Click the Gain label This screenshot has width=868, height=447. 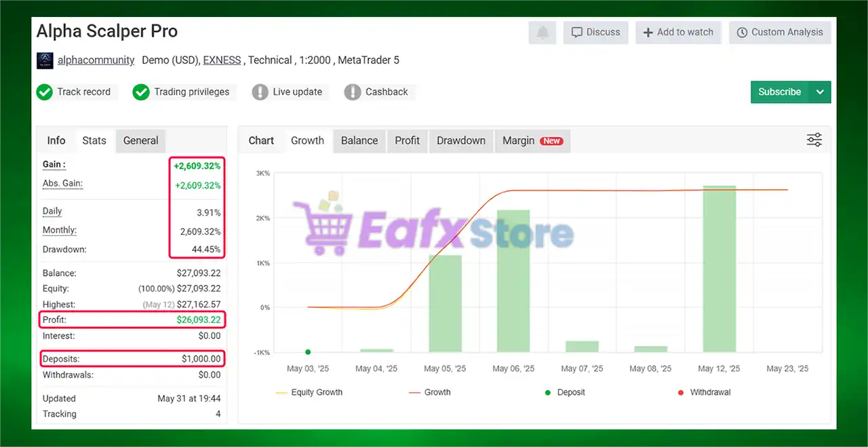(x=54, y=165)
